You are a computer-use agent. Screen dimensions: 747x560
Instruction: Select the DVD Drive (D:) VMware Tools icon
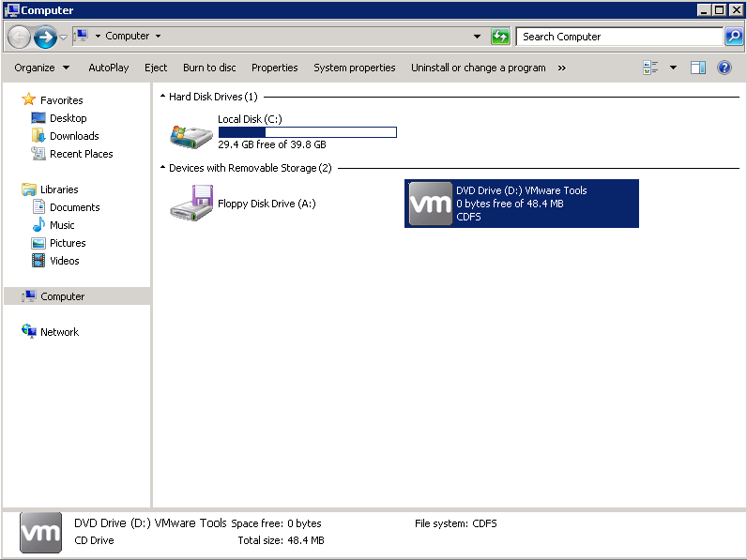click(x=431, y=204)
